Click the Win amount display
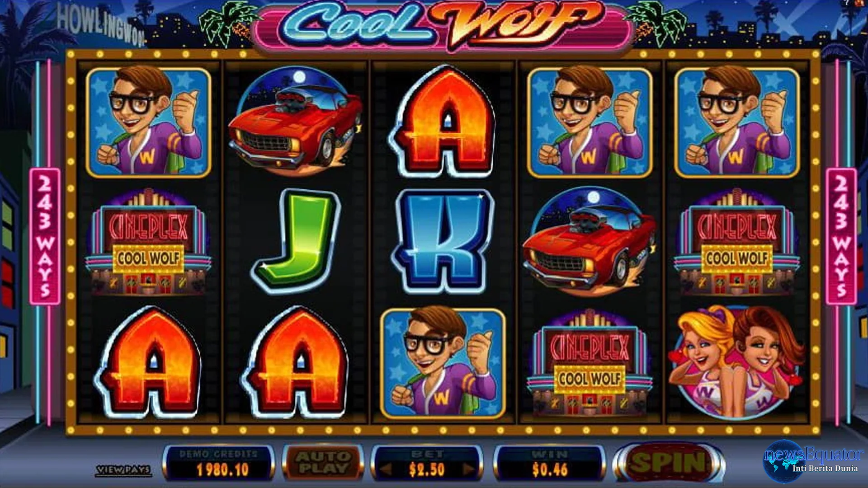This screenshot has width=868, height=488. [549, 463]
